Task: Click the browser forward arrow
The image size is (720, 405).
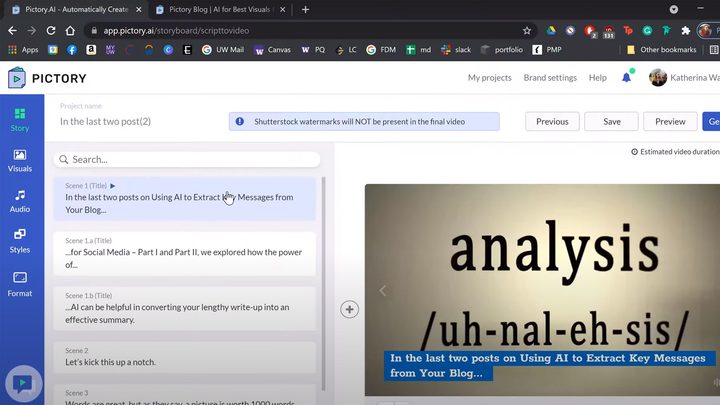Action: click(x=32, y=31)
